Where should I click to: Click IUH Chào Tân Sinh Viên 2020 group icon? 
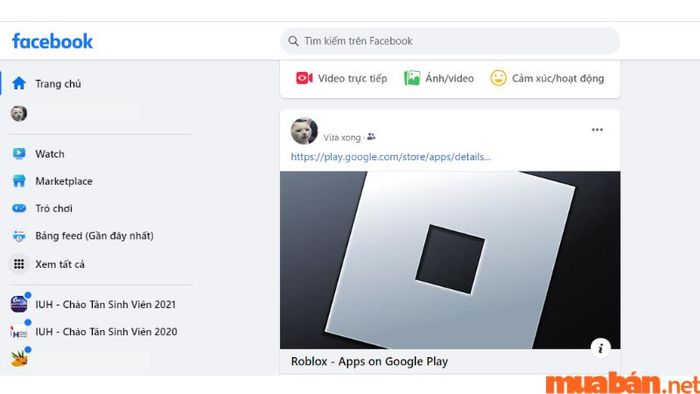(x=19, y=332)
